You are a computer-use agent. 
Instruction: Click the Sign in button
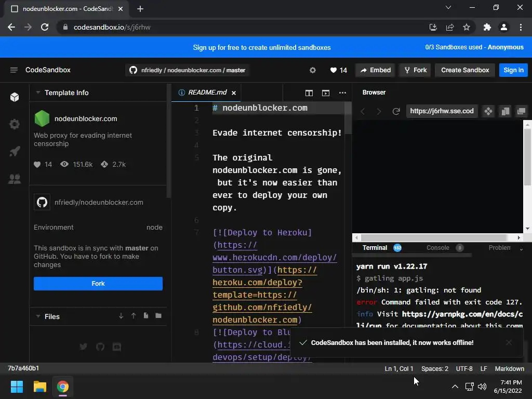[x=513, y=70]
